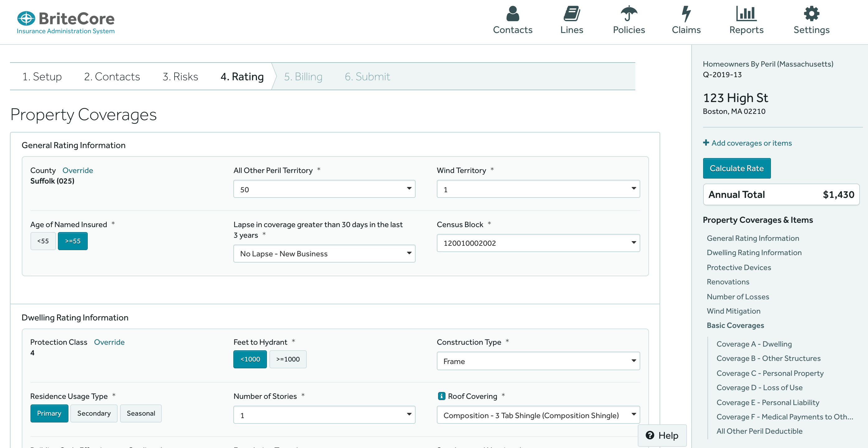Switch to the 5. Billing step
The image size is (868, 448).
tap(303, 77)
